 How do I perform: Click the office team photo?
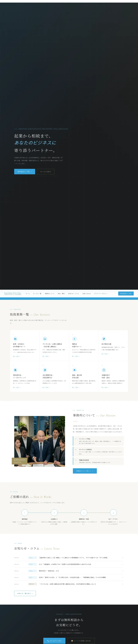[x=40, y=441]
